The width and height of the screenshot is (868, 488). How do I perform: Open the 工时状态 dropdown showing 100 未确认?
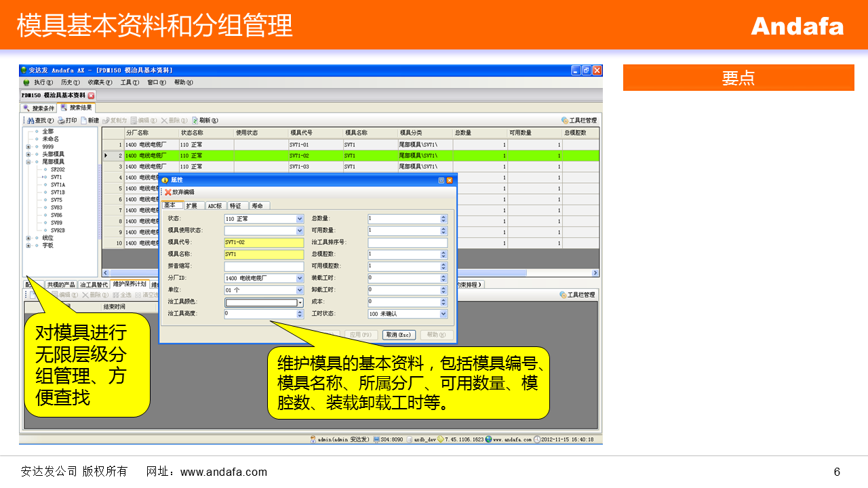(443, 314)
